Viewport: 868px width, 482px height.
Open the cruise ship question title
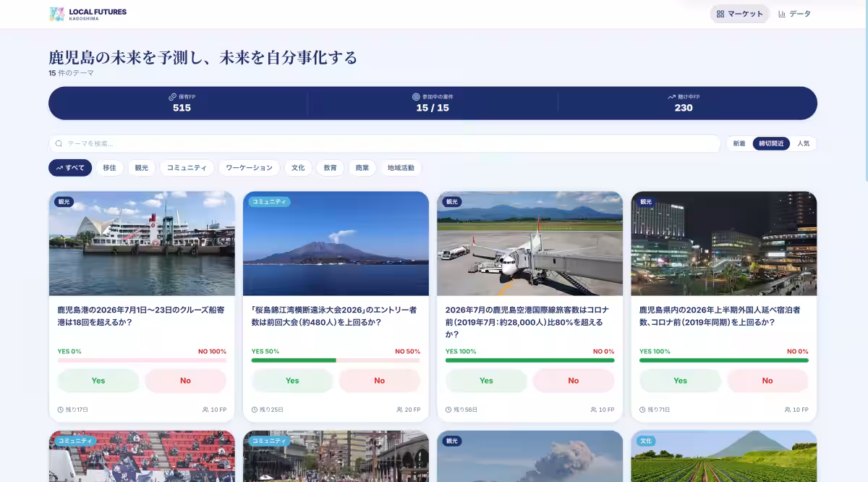[x=141, y=316]
